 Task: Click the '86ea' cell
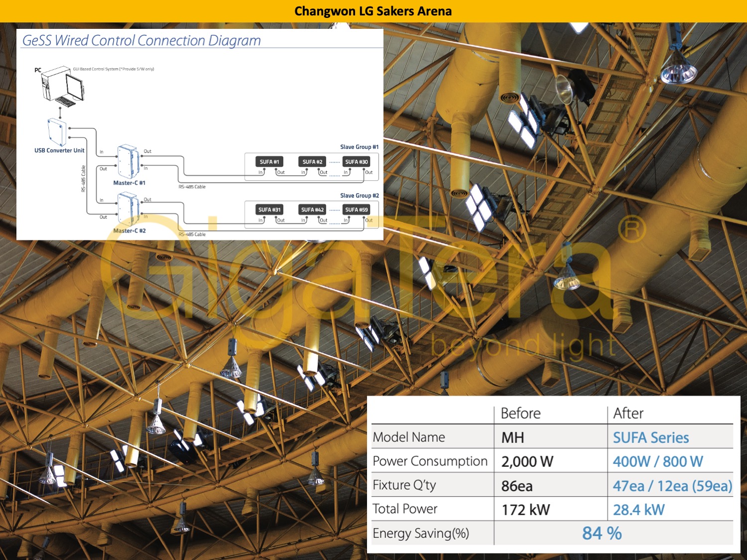517,486
